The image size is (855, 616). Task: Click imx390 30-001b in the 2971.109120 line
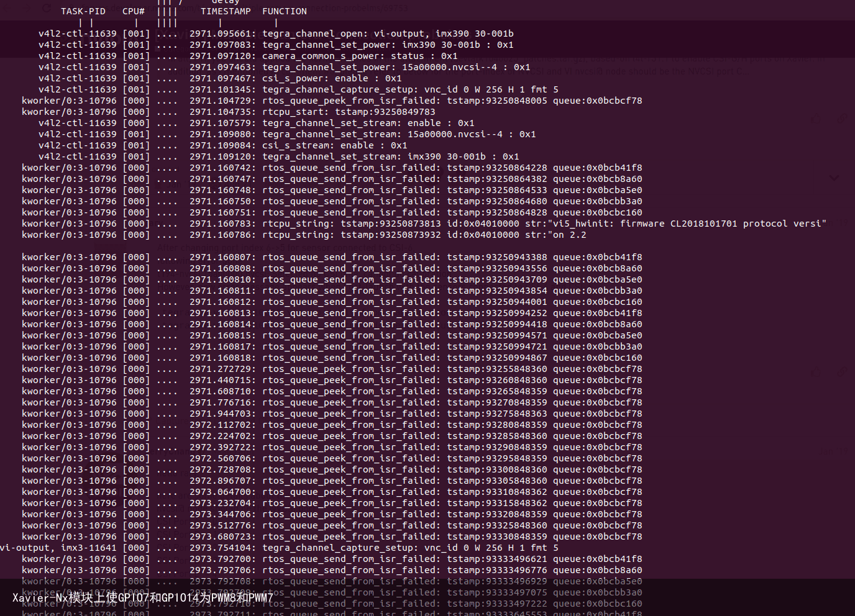point(447,156)
